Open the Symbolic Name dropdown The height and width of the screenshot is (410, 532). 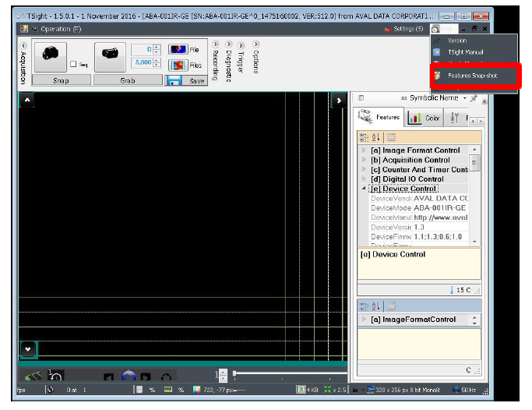463,99
